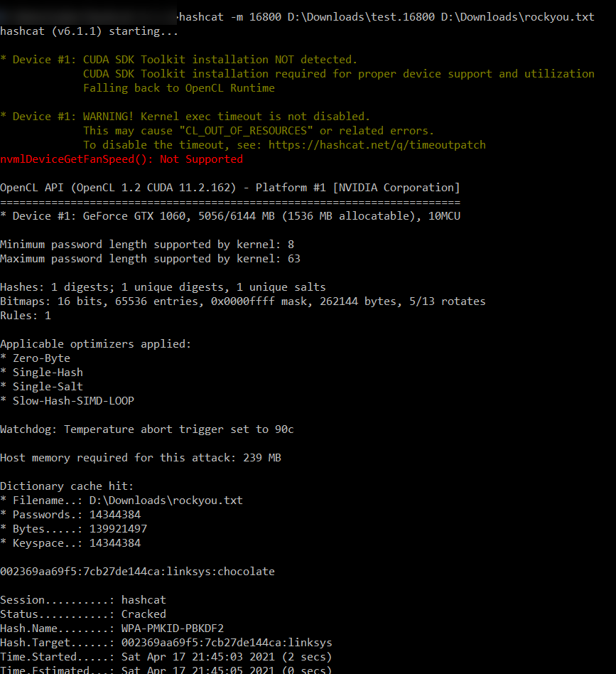Click the hashcat.net timeoutpatch URL
The width and height of the screenshot is (616, 674).
pos(377,145)
